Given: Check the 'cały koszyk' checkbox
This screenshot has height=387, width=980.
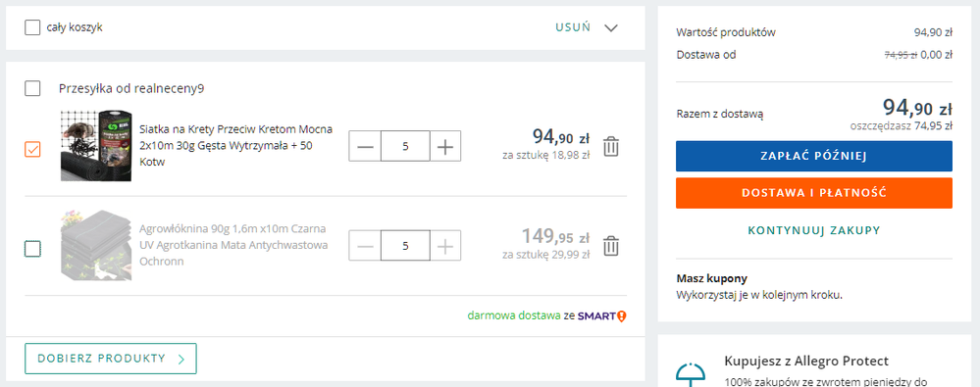Looking at the screenshot, I should coord(32,27).
